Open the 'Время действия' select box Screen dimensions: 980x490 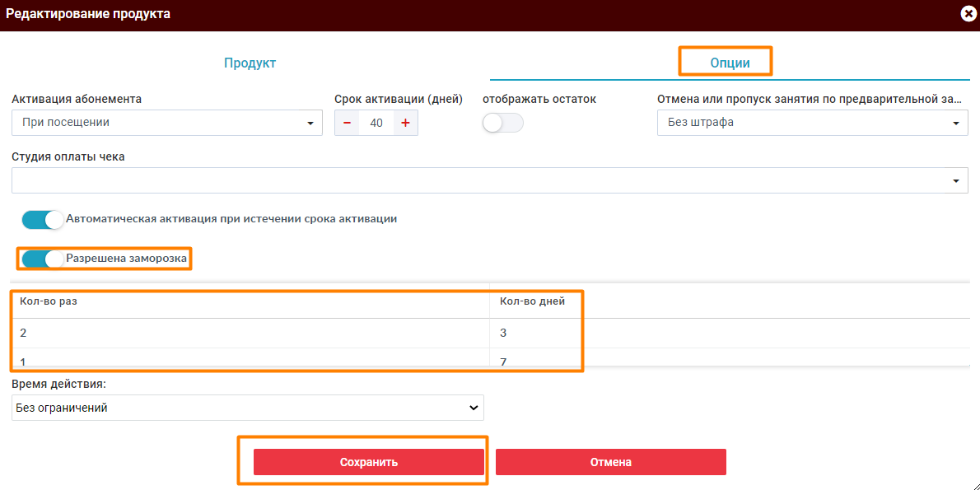tap(247, 408)
